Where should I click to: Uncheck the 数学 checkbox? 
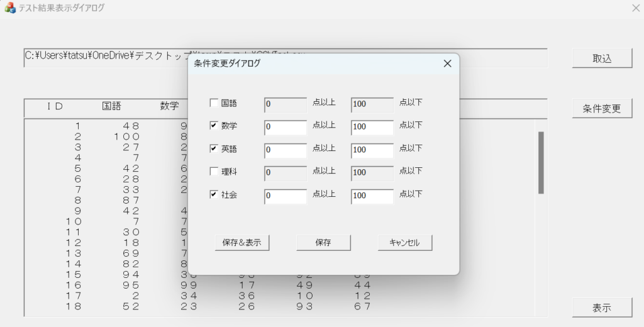[x=214, y=126]
